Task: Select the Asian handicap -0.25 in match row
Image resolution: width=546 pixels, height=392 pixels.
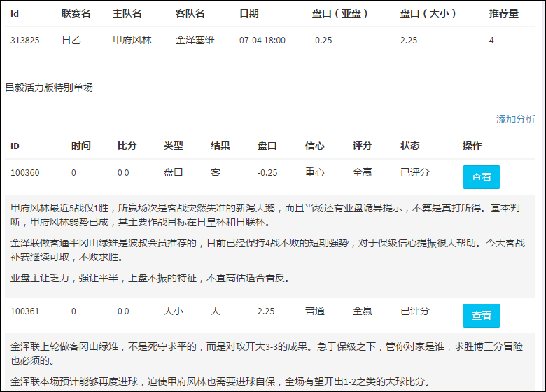Action: point(322,41)
